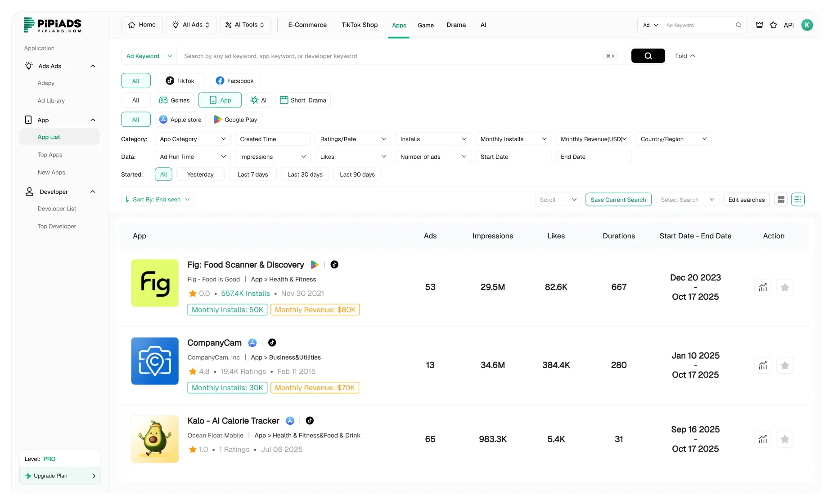Star the CompanyCam app in Action column
Viewport: 833px width, 504px height.
click(785, 365)
